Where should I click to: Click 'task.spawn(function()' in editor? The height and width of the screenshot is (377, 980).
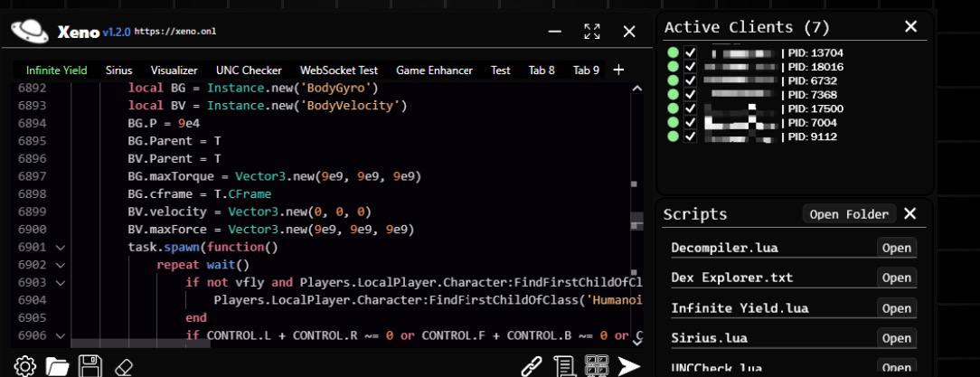(203, 248)
